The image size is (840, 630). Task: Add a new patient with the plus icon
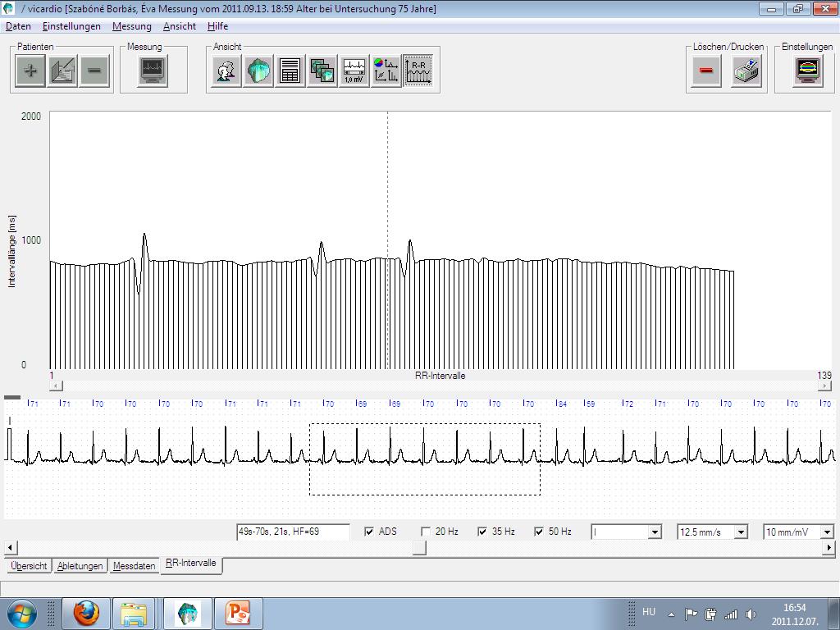(x=30, y=71)
